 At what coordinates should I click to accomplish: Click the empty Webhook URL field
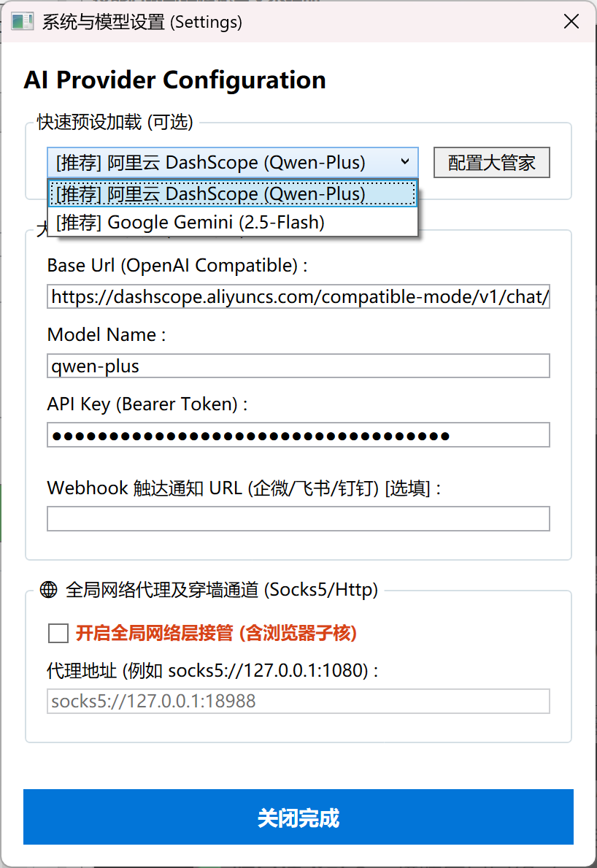pyautogui.click(x=298, y=519)
